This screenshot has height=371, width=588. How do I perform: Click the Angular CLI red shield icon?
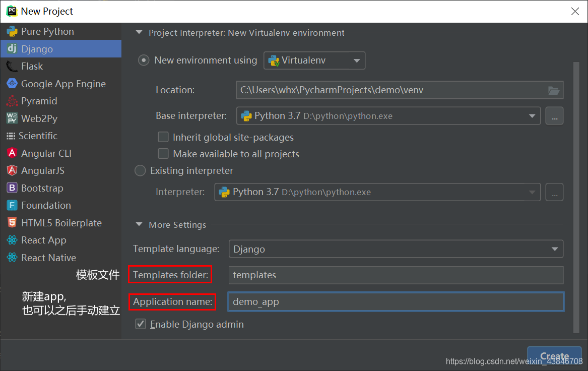[12, 153]
